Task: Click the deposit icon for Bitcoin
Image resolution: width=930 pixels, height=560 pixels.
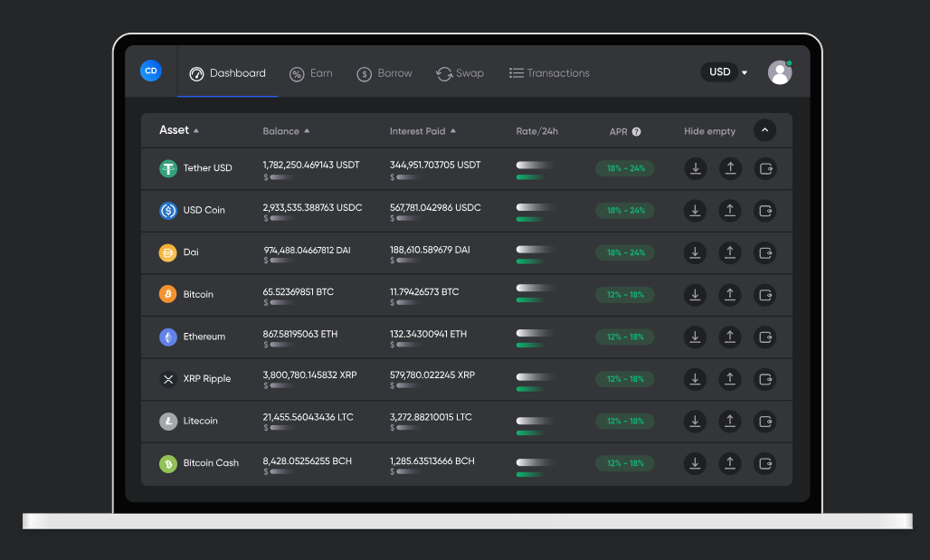Action: [x=695, y=295]
